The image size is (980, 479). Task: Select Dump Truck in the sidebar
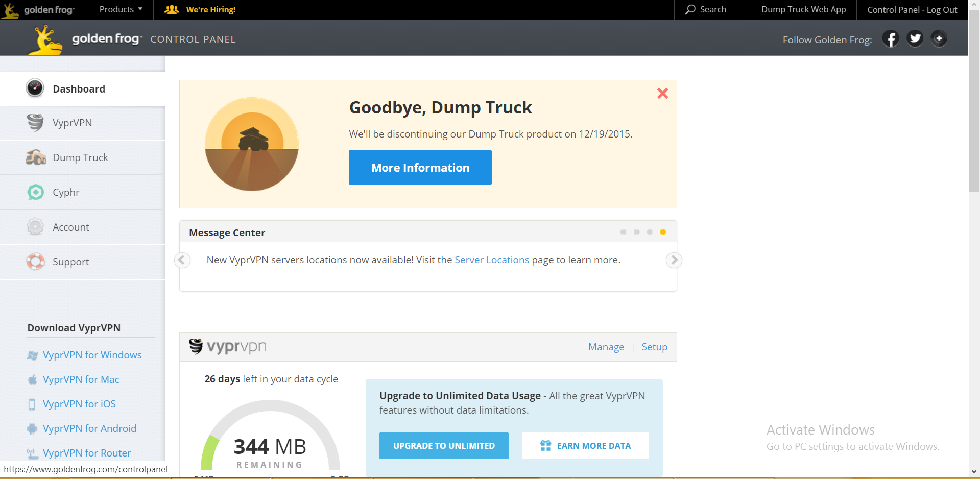pos(83,157)
